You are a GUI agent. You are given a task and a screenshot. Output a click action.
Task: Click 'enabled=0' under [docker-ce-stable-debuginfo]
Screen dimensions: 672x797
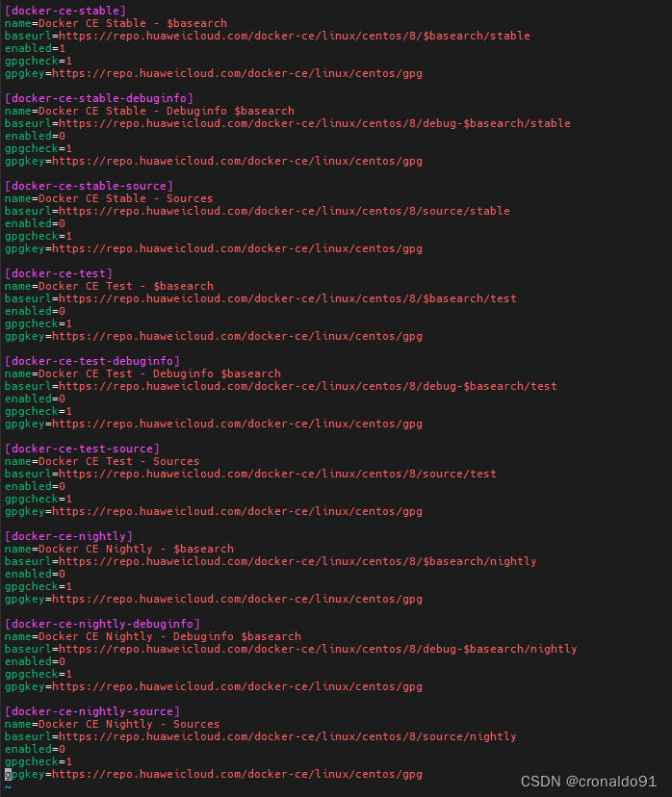click(x=35, y=136)
